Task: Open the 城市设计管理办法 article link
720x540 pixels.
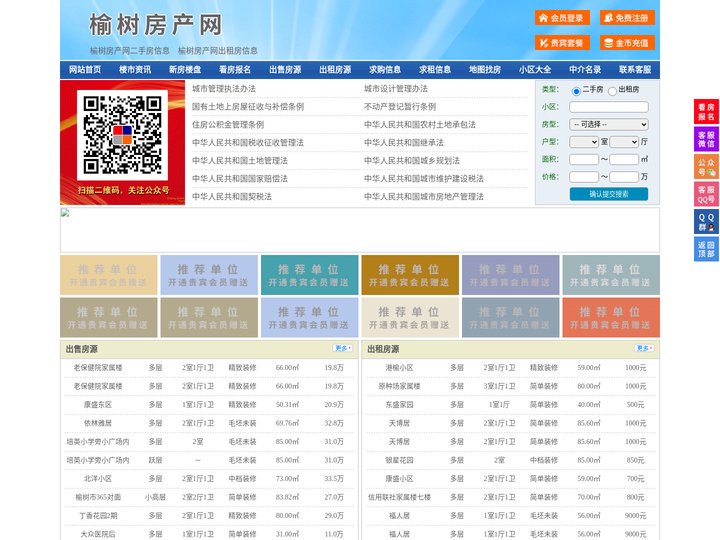Action: [396, 89]
